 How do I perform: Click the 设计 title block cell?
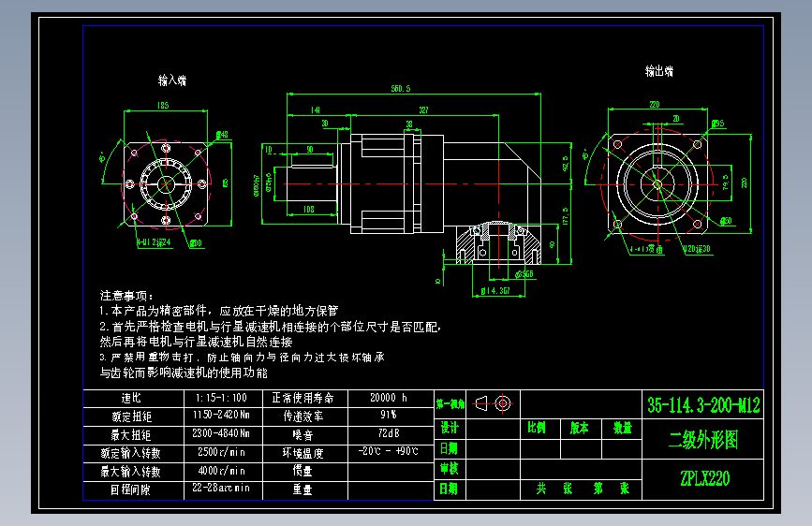tap(450, 428)
